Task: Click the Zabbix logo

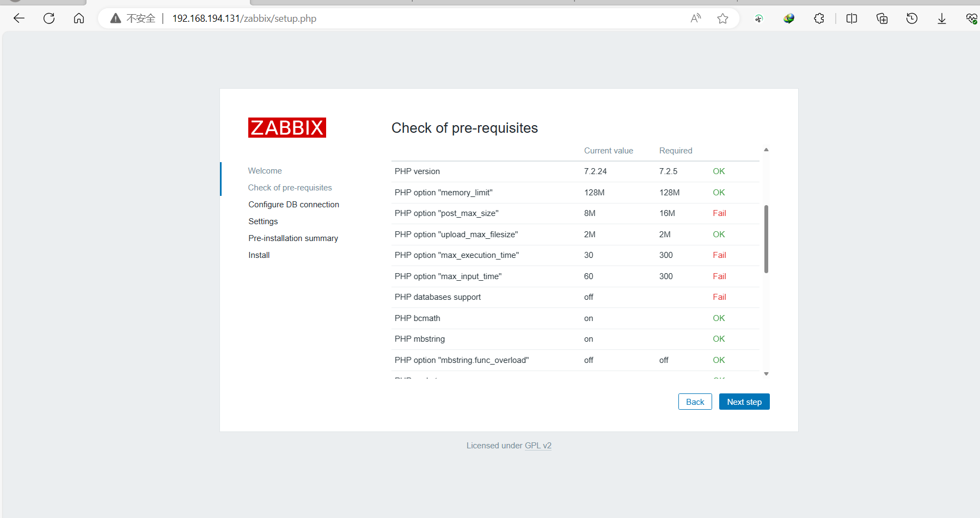Action: [x=287, y=128]
